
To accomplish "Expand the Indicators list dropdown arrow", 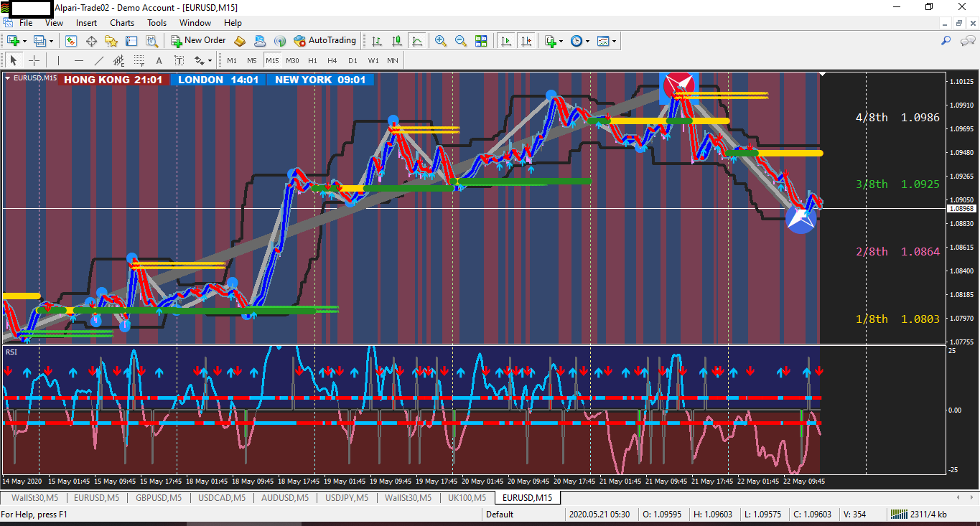I will click(561, 41).
